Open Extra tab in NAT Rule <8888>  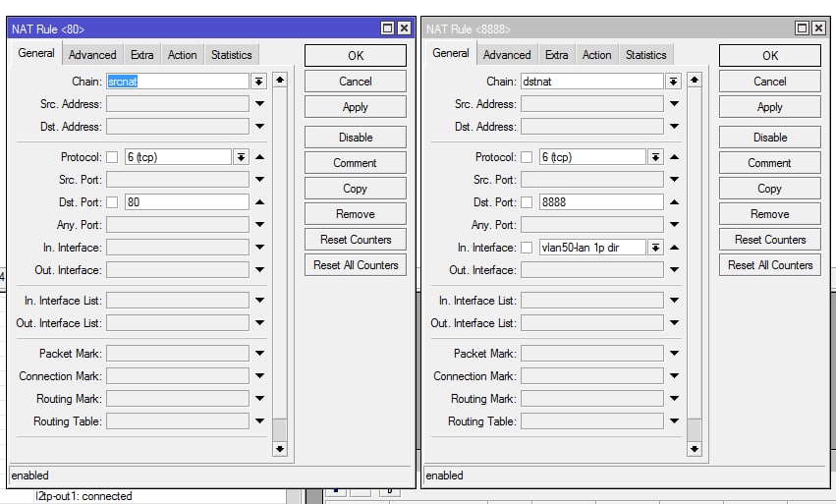click(557, 54)
